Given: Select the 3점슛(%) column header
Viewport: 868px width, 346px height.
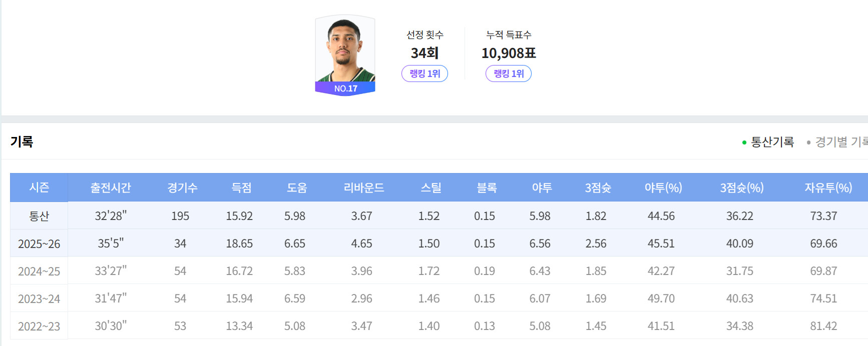Looking at the screenshot, I should (742, 187).
